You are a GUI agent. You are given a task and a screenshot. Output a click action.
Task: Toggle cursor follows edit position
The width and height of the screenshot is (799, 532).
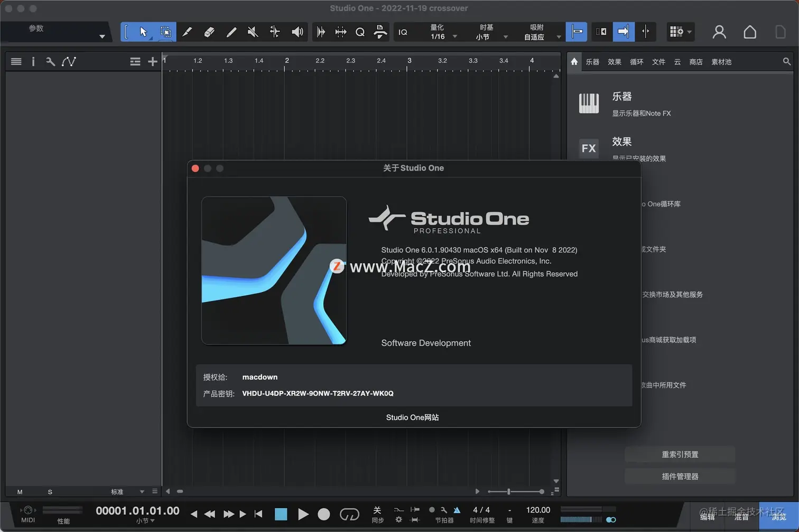[x=645, y=32]
